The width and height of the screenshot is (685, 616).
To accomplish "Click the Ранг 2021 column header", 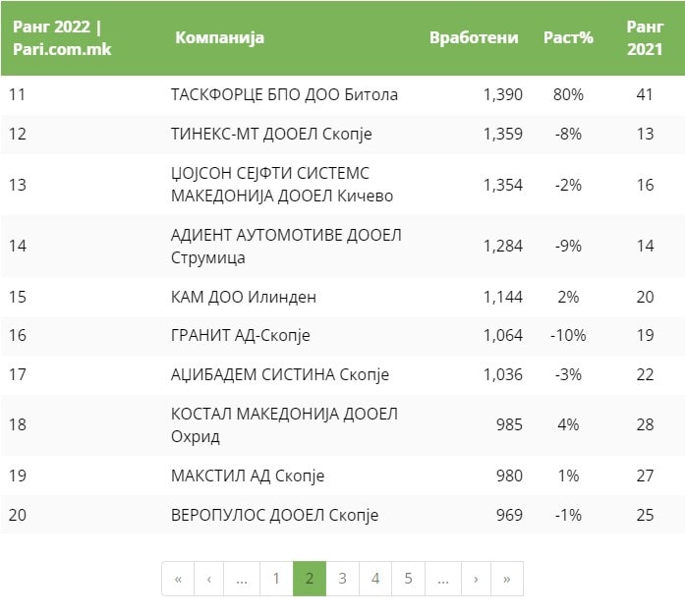I will click(645, 38).
